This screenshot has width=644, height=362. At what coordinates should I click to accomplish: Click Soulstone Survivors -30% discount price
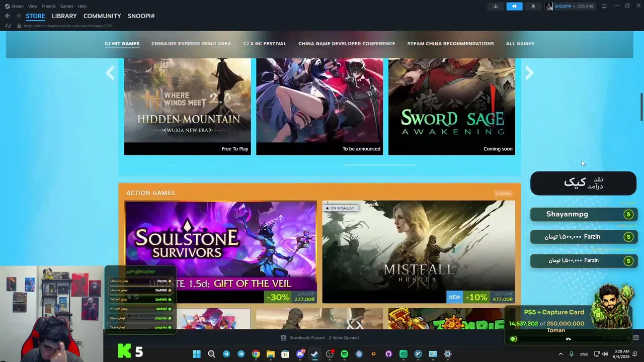coord(291,297)
